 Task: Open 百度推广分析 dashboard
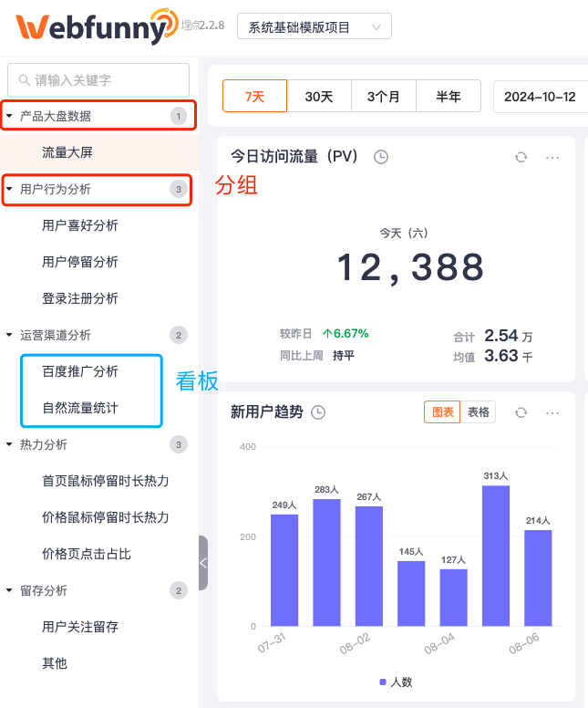[x=80, y=371]
